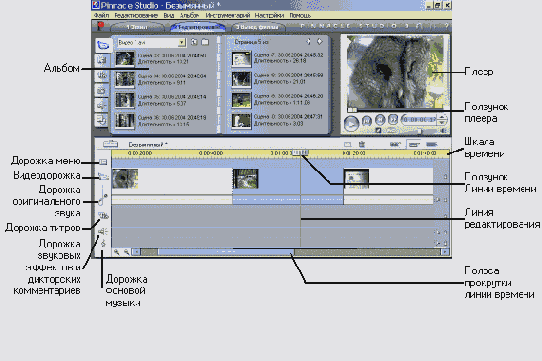The image size is (542, 361).
Task: Open the transitions album tab icon
Action: 102,60
